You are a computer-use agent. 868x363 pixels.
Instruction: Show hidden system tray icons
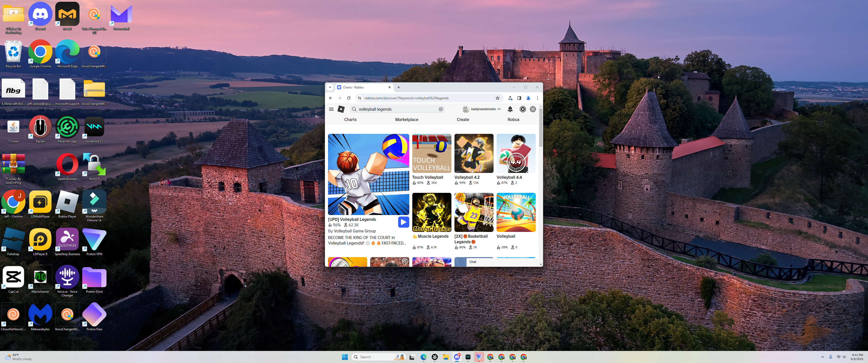point(822,357)
